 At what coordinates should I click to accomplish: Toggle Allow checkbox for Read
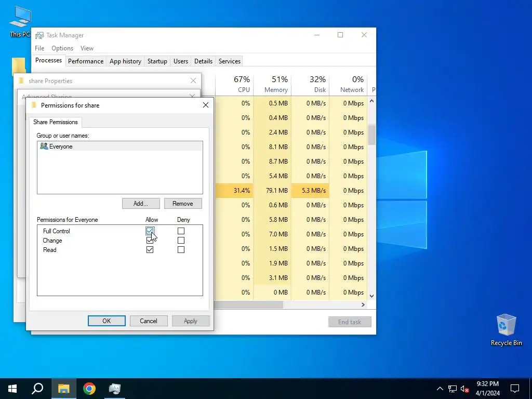coord(150,250)
